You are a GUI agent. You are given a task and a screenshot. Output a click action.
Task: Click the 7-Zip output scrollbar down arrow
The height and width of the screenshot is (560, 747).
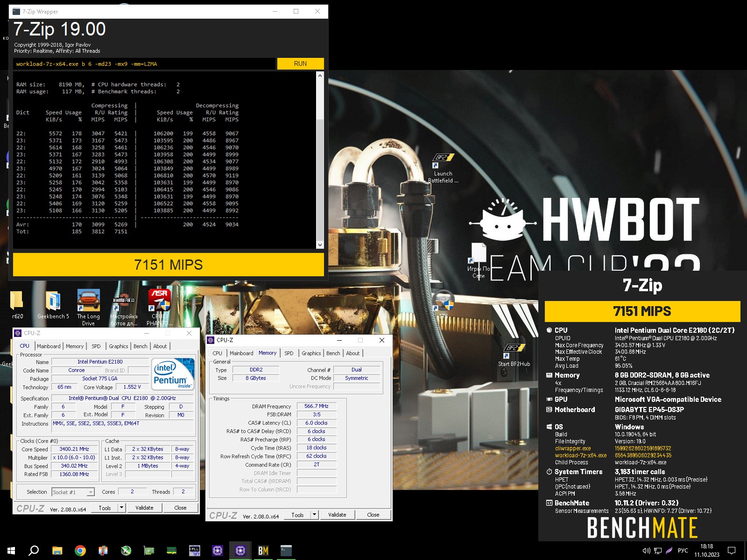point(320,245)
